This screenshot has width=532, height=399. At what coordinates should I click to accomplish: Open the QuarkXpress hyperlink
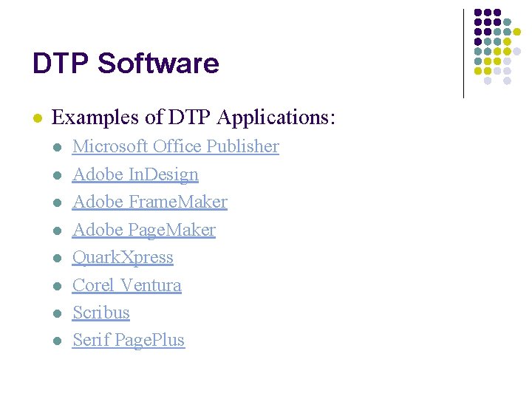pyautogui.click(x=123, y=257)
